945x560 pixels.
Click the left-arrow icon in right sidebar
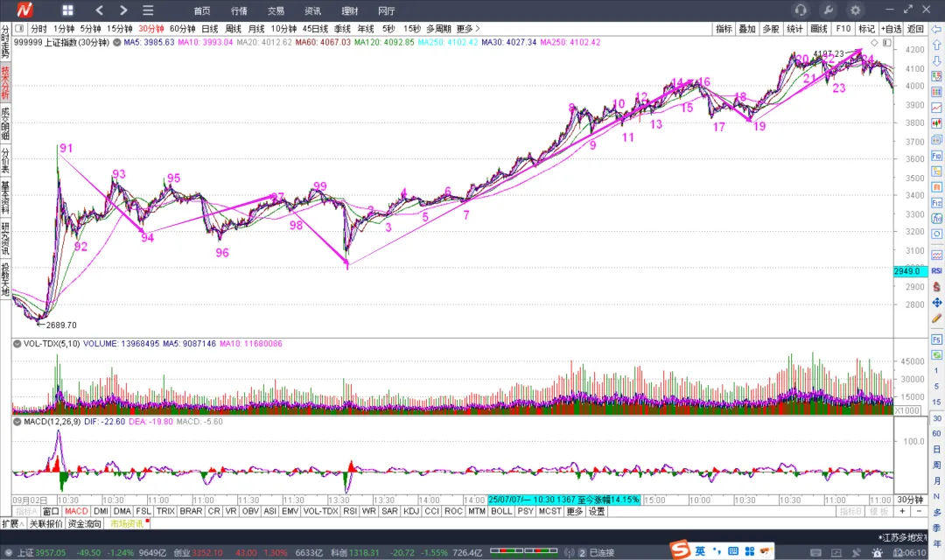pyautogui.click(x=936, y=29)
